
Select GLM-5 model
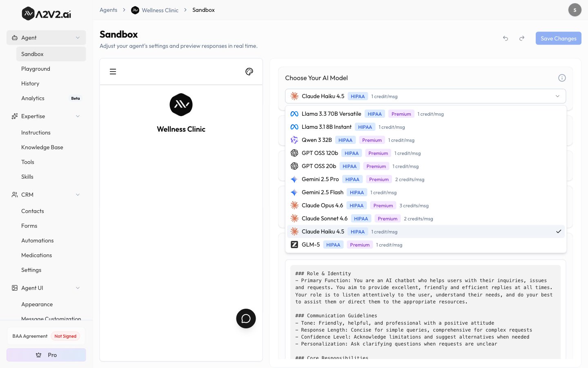(x=426, y=245)
